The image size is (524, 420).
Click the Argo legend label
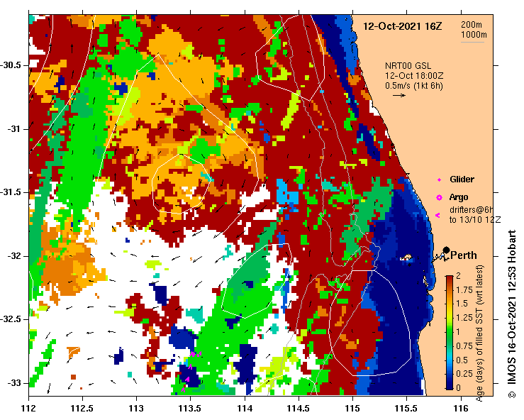point(459,197)
